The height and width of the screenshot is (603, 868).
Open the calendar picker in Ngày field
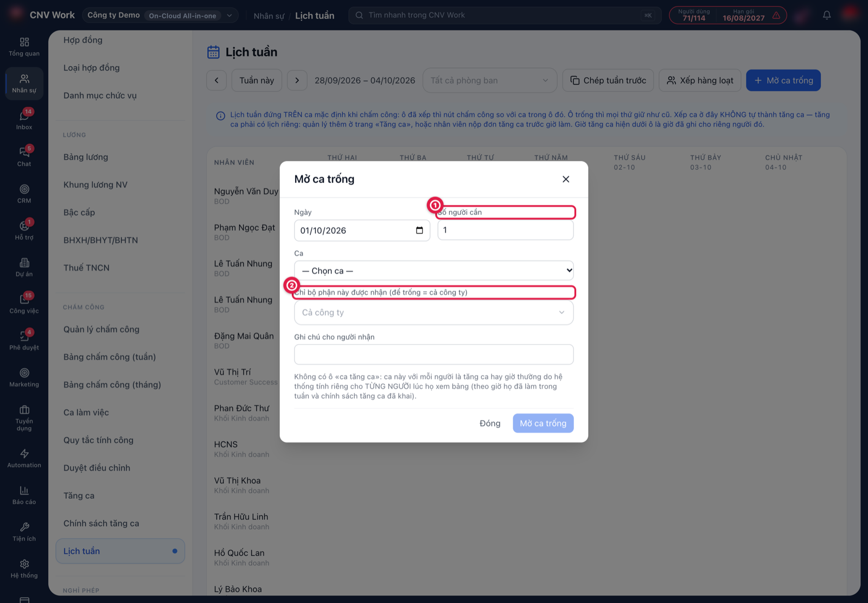coord(419,230)
